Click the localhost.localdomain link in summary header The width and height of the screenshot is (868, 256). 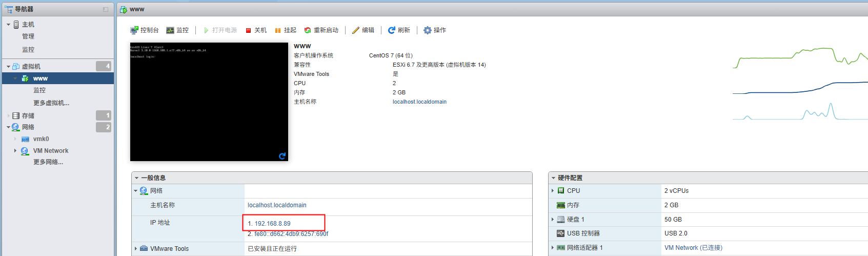(x=419, y=102)
